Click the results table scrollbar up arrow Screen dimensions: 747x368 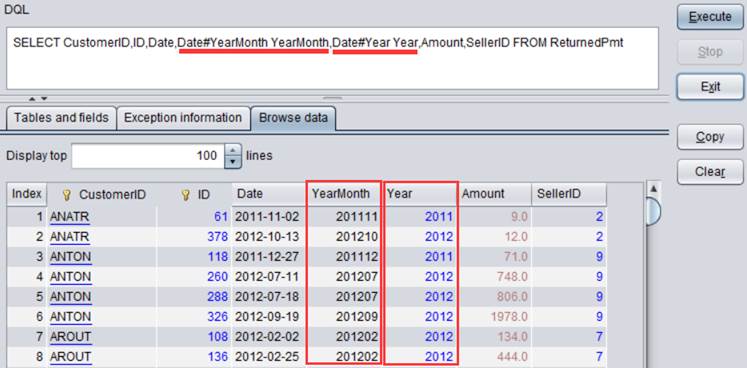[x=653, y=189]
